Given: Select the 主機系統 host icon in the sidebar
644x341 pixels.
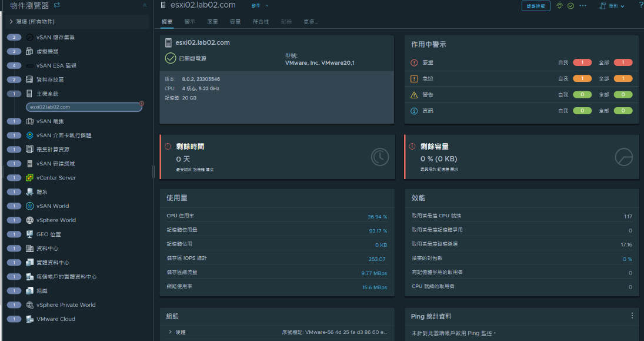Looking at the screenshot, I should click(29, 94).
